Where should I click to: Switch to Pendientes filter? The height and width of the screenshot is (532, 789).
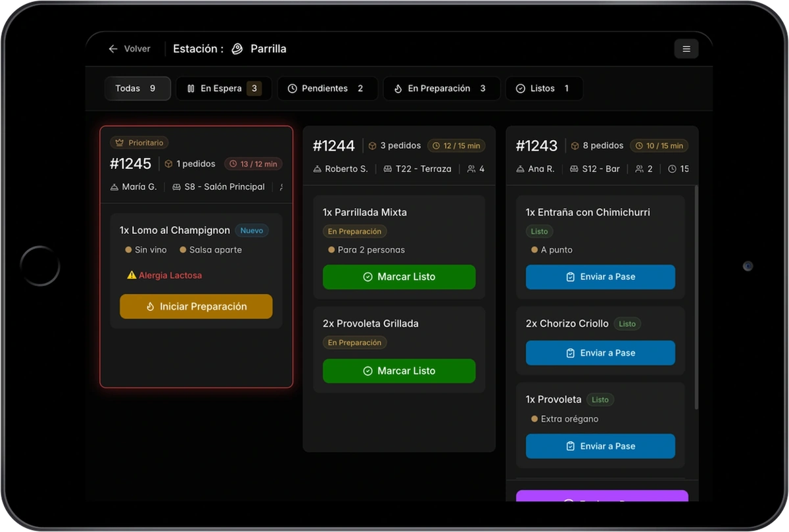click(327, 88)
